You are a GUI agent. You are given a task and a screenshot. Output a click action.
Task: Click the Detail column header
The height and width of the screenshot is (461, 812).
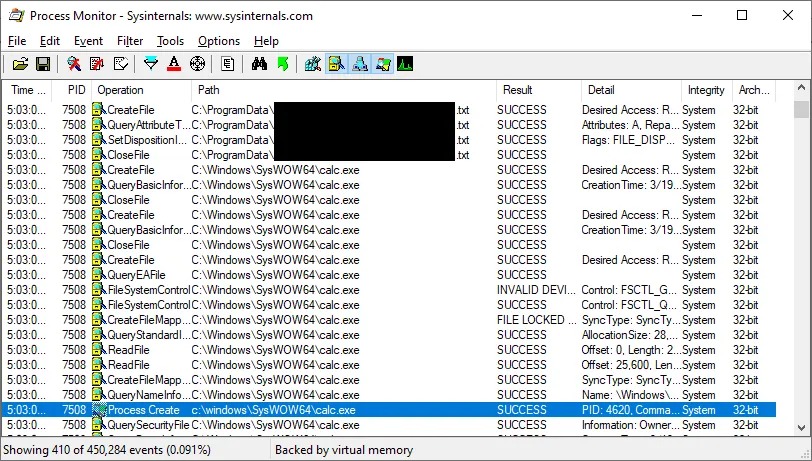[x=631, y=90]
